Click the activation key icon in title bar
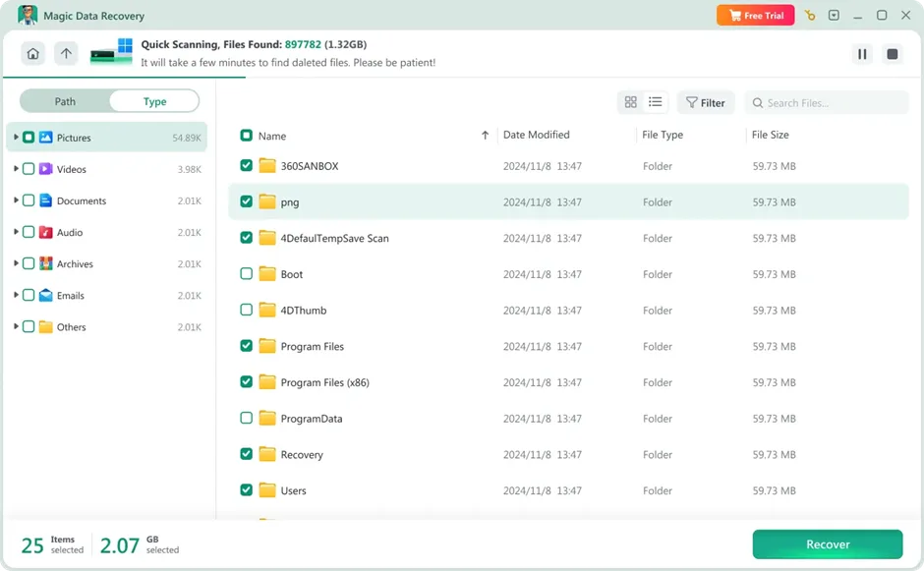This screenshot has height=571, width=924. 810,15
